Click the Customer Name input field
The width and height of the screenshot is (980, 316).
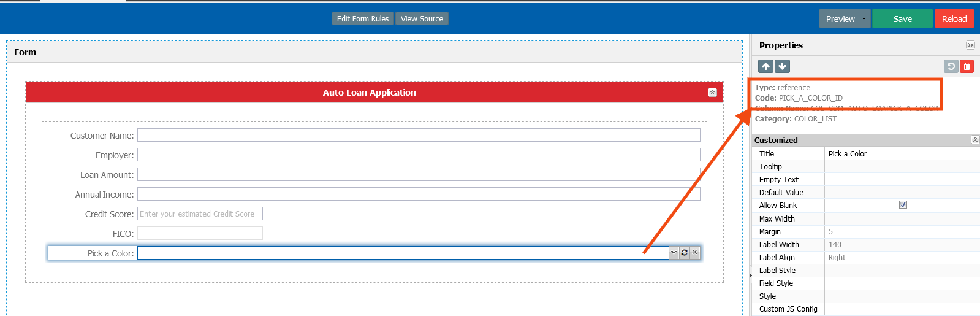[419, 136]
